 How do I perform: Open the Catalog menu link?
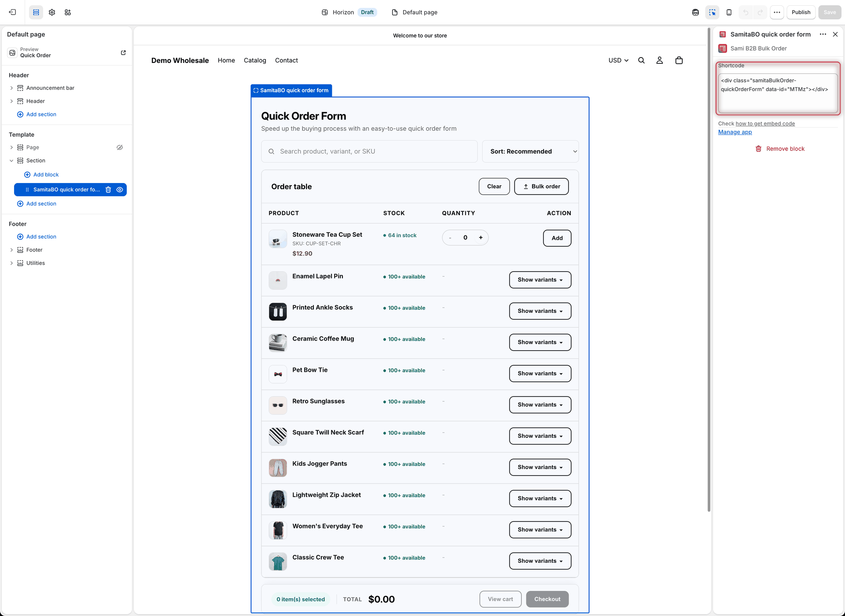click(x=255, y=60)
